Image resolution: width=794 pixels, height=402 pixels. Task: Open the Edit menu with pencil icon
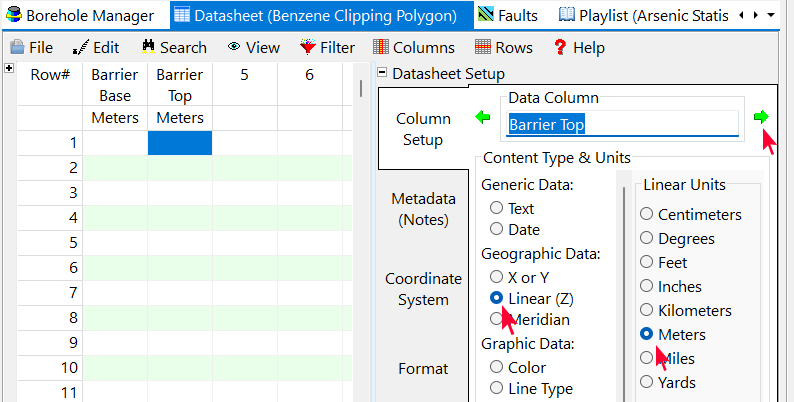coord(96,47)
